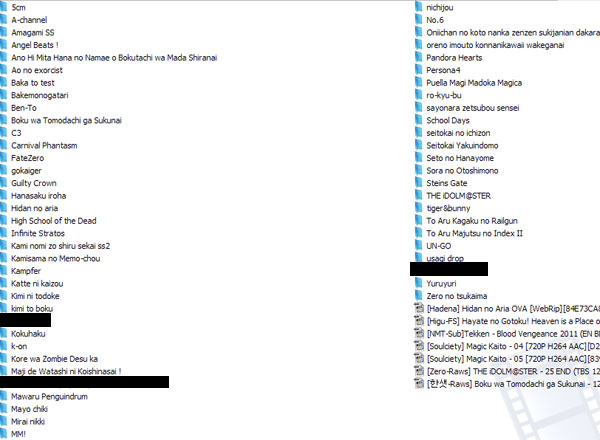Select the Sora no Otoshimono folder
This screenshot has width=600, height=440.
[x=462, y=171]
